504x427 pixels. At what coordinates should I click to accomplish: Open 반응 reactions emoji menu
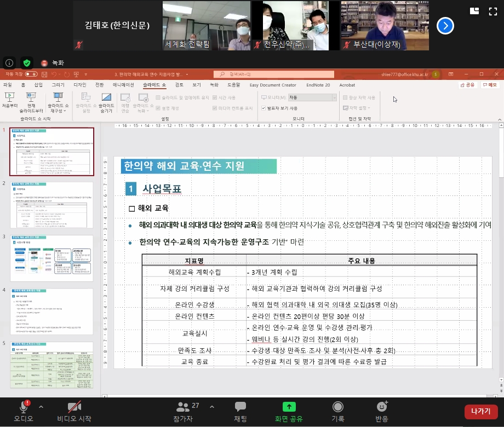click(382, 407)
